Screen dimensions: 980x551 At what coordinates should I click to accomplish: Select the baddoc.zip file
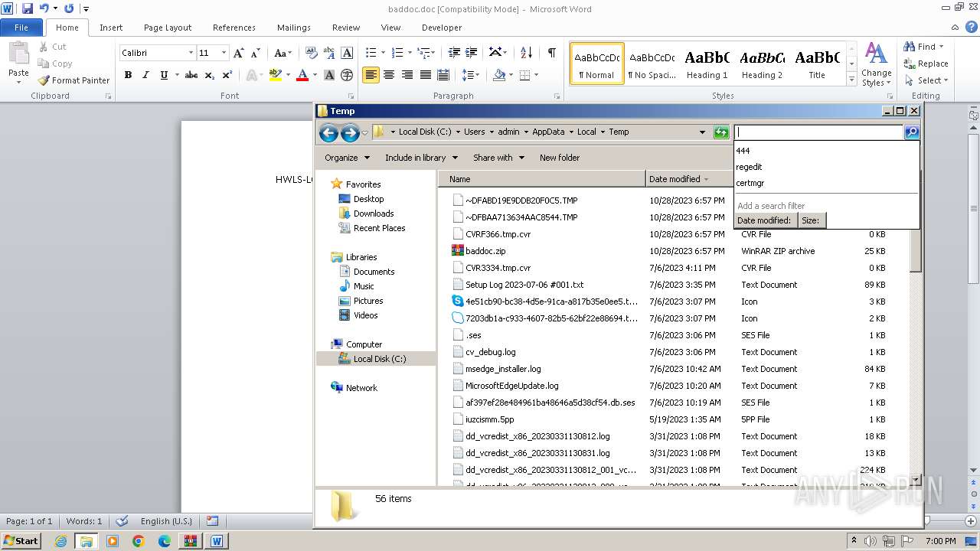pos(485,251)
